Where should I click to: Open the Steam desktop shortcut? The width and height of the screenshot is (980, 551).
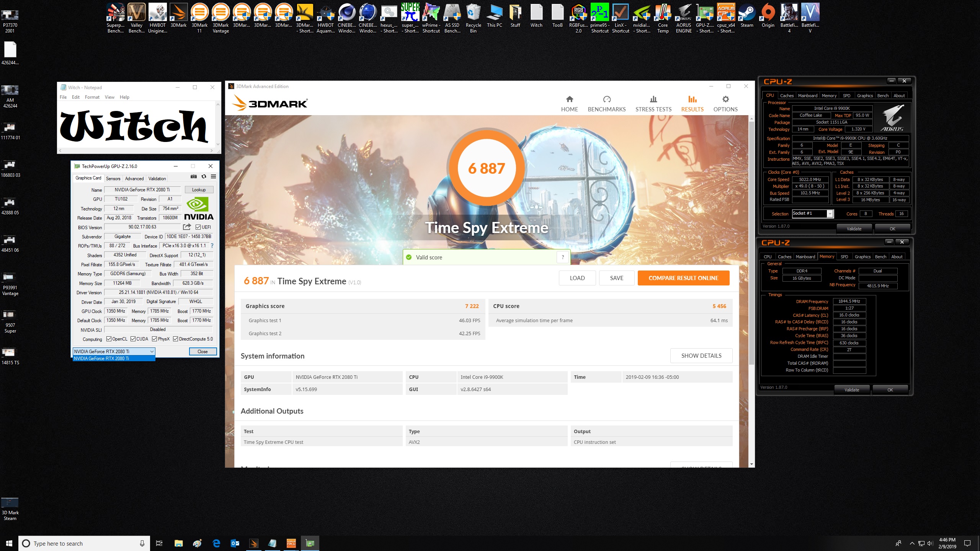click(x=746, y=16)
